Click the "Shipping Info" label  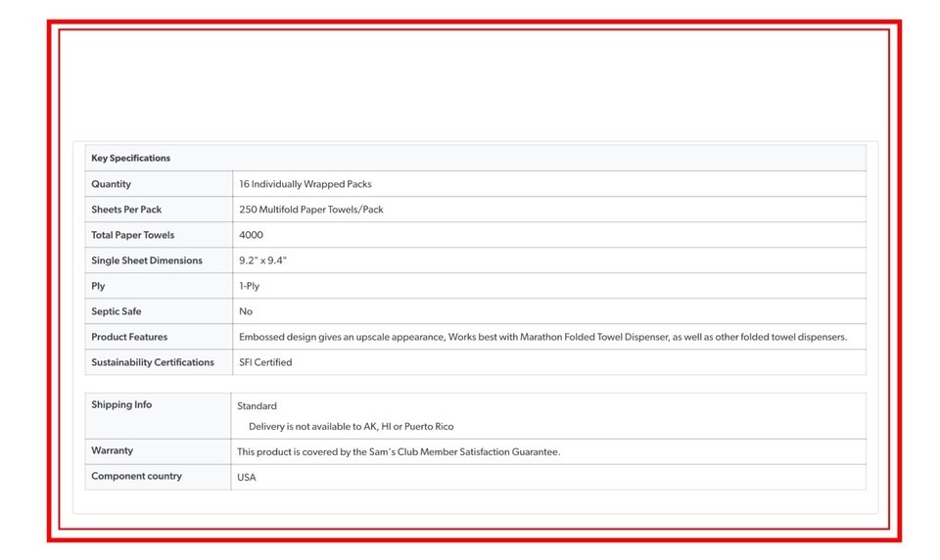121,404
